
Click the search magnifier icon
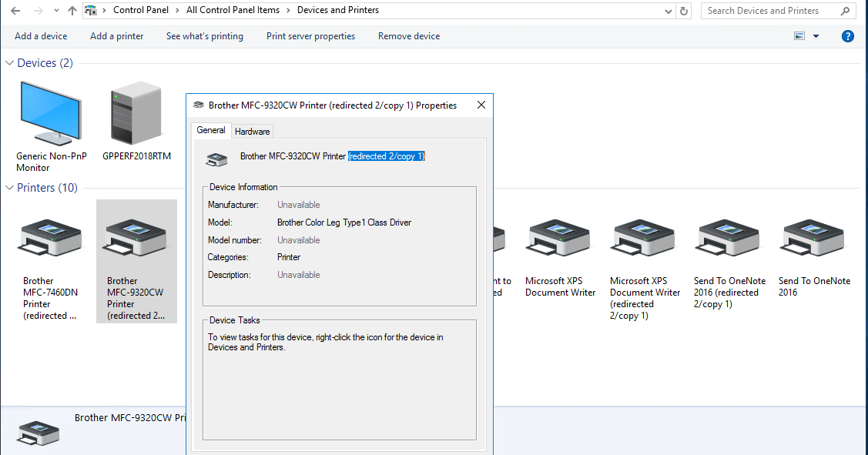[846, 11]
